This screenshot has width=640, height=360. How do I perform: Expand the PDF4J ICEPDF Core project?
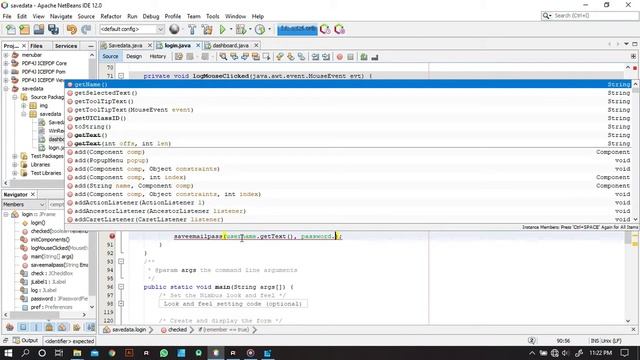(x=6, y=63)
